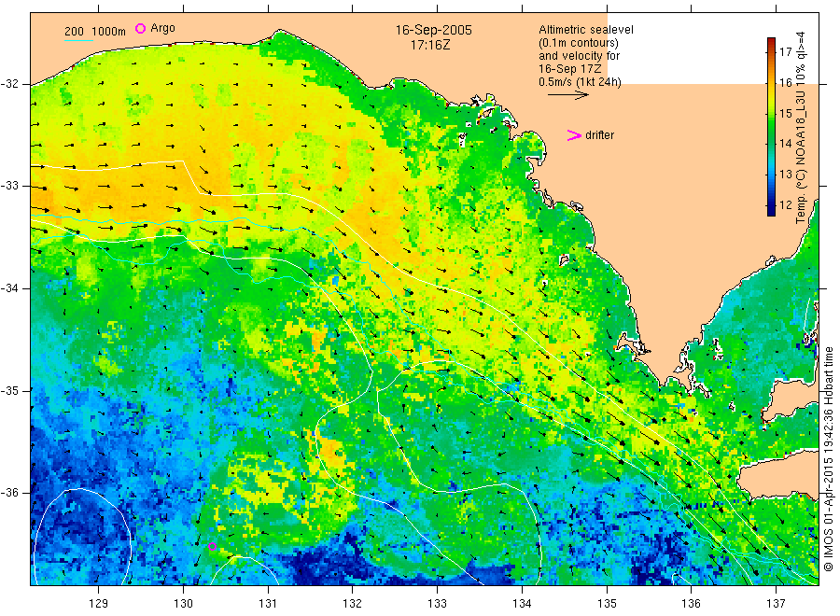Click the longitude label '136'
The image size is (840, 616).
tap(691, 604)
